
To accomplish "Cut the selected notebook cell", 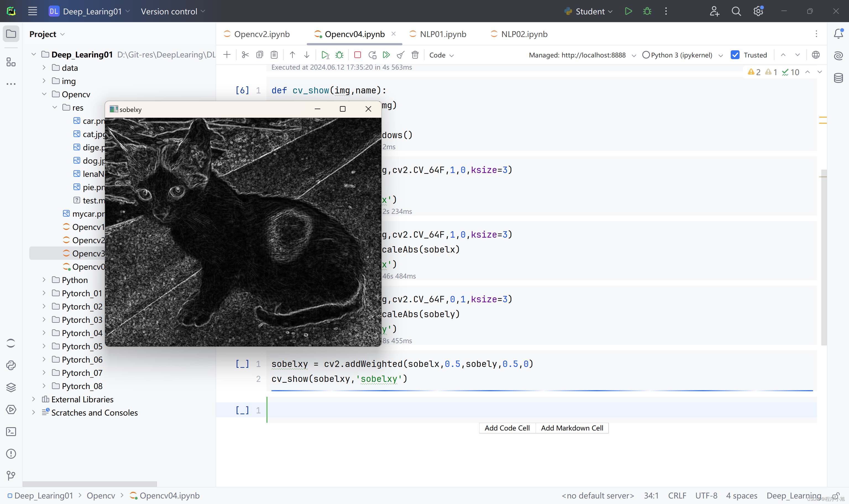I will pyautogui.click(x=245, y=55).
